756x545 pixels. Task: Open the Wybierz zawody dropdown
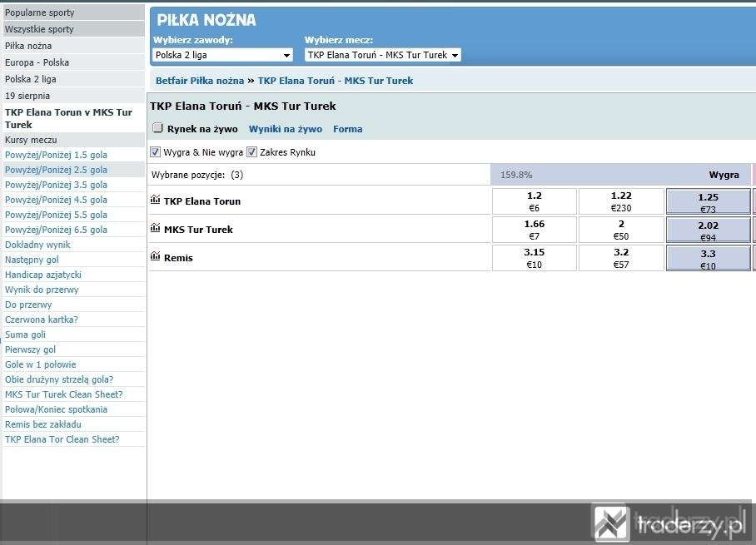(223, 55)
